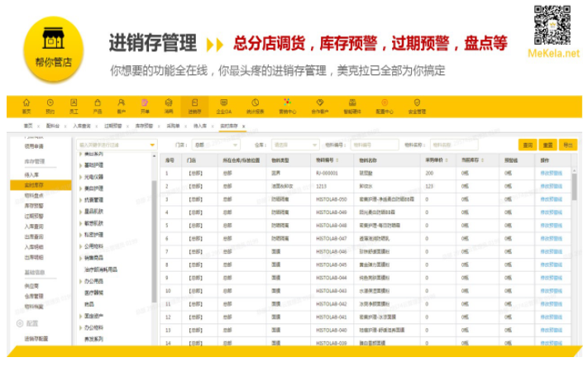The image size is (588, 367).
Task: Open the 企业OA icon in the navigation
Action: tap(224, 102)
